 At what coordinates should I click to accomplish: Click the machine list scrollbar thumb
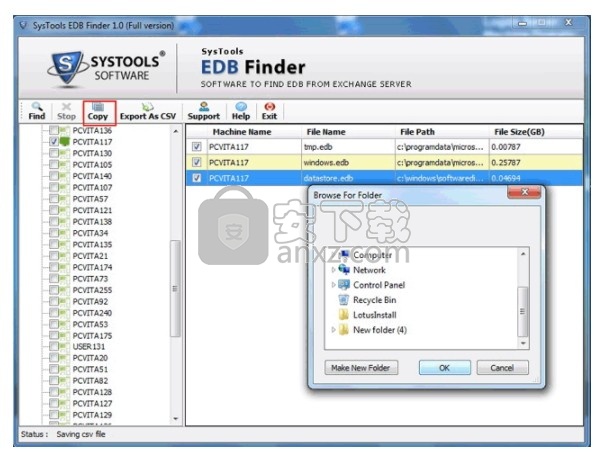click(x=175, y=289)
